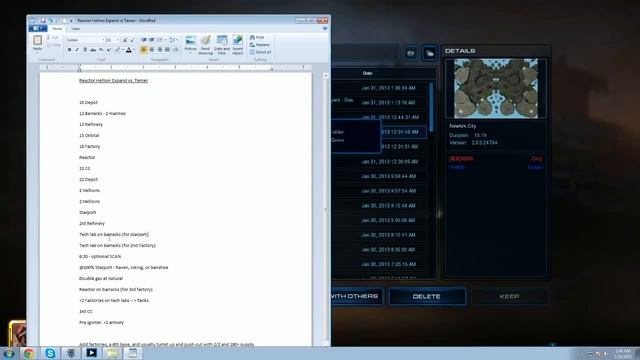
Task: Click Find in the Editing group
Action: (257, 37)
